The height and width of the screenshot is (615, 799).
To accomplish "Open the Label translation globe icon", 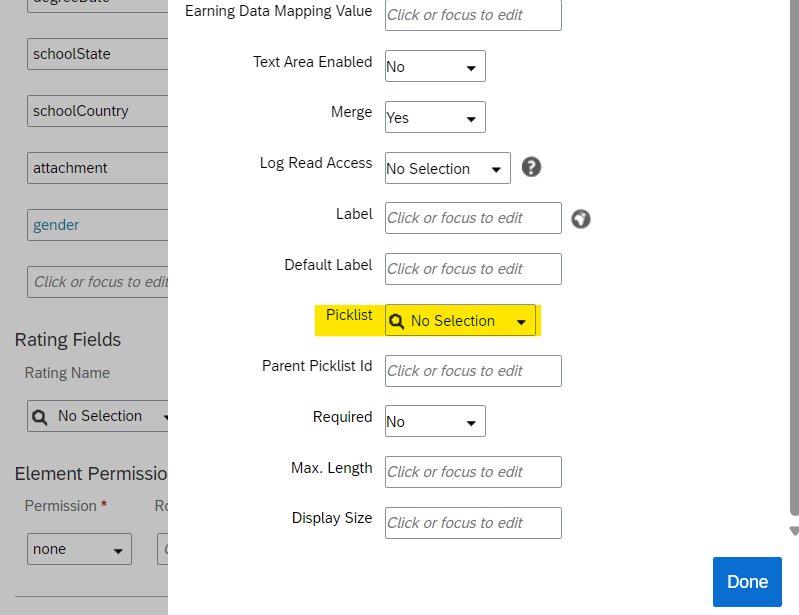I will (x=580, y=219).
